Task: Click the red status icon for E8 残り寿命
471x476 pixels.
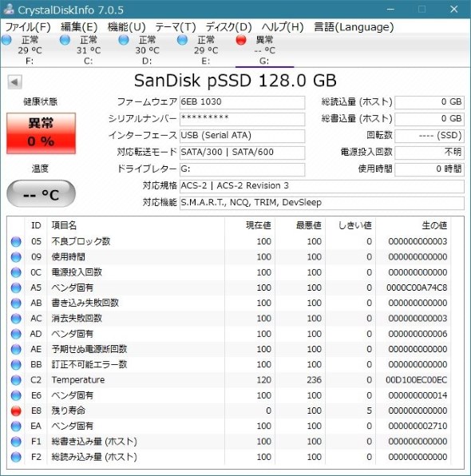Action: click(x=16, y=411)
